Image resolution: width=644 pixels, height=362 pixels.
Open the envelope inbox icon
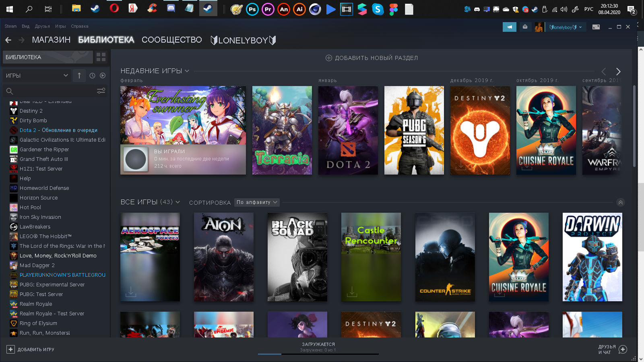[525, 27]
